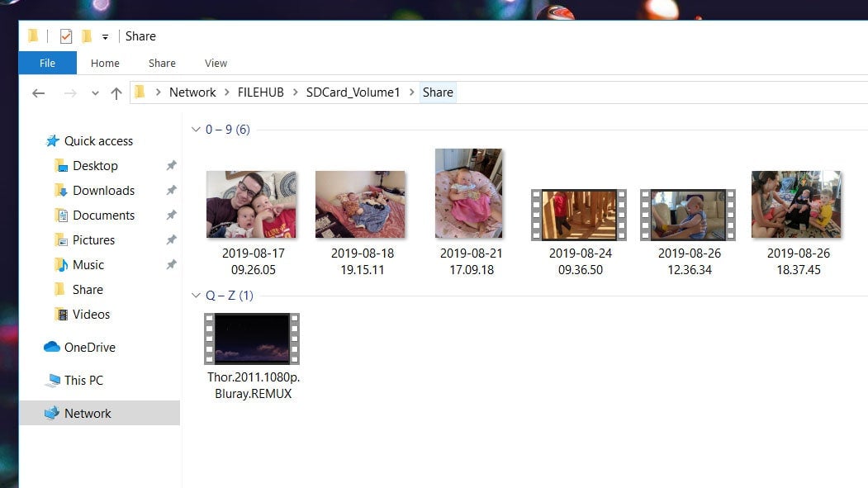Viewport: 868px width, 488px height.
Task: Open Documents in navigation pane
Action: click(x=103, y=216)
